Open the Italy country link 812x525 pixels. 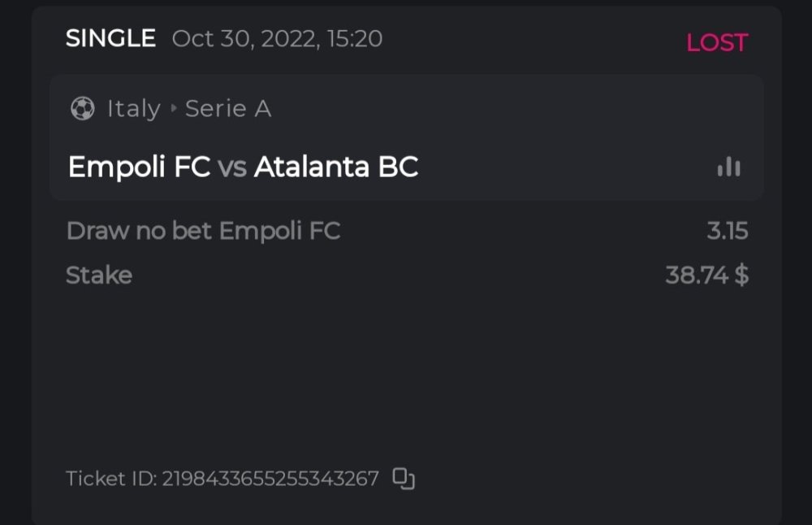coord(133,109)
